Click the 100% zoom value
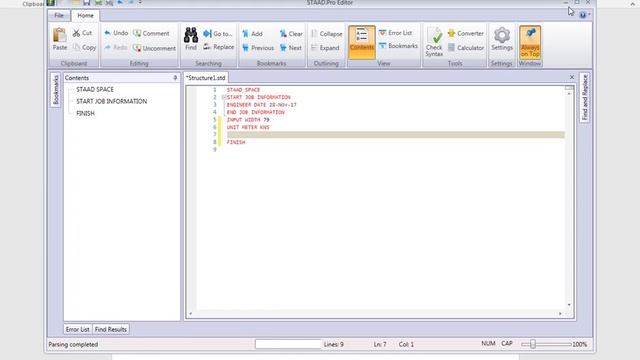 click(580, 344)
